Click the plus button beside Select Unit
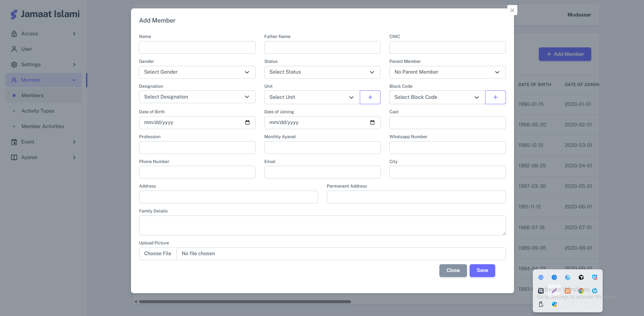This screenshot has height=316, width=644. (370, 97)
